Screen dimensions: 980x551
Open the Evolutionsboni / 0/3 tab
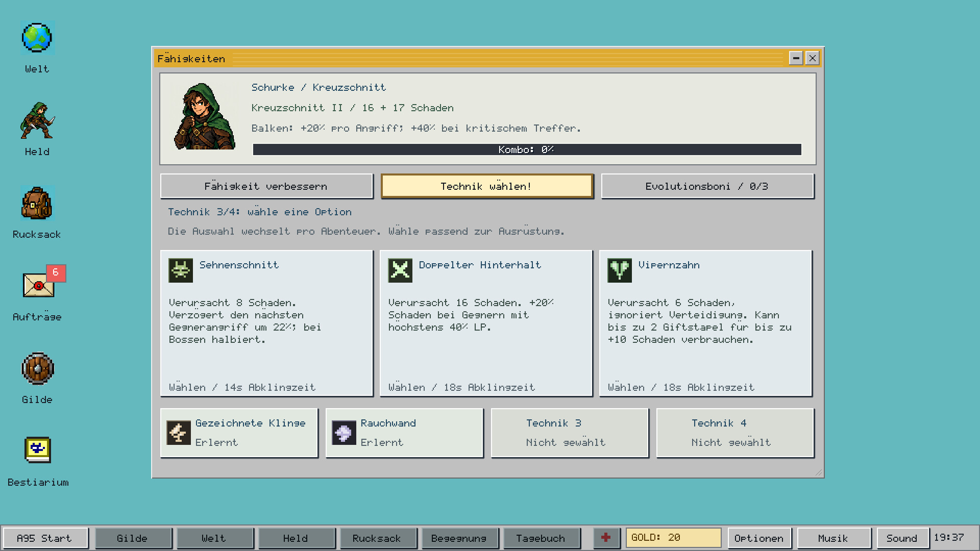(707, 186)
